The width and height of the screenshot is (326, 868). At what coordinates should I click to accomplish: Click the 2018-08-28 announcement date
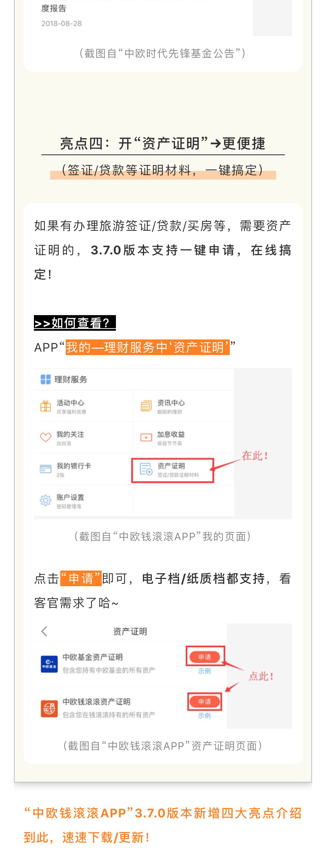click(x=62, y=23)
